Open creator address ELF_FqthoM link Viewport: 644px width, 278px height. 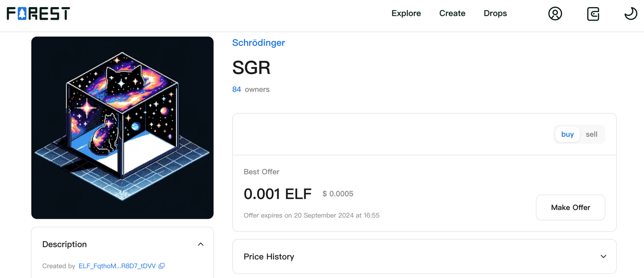click(117, 266)
